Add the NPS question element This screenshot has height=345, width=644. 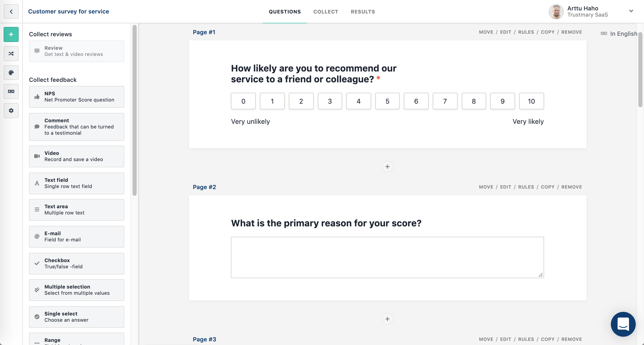[77, 97]
